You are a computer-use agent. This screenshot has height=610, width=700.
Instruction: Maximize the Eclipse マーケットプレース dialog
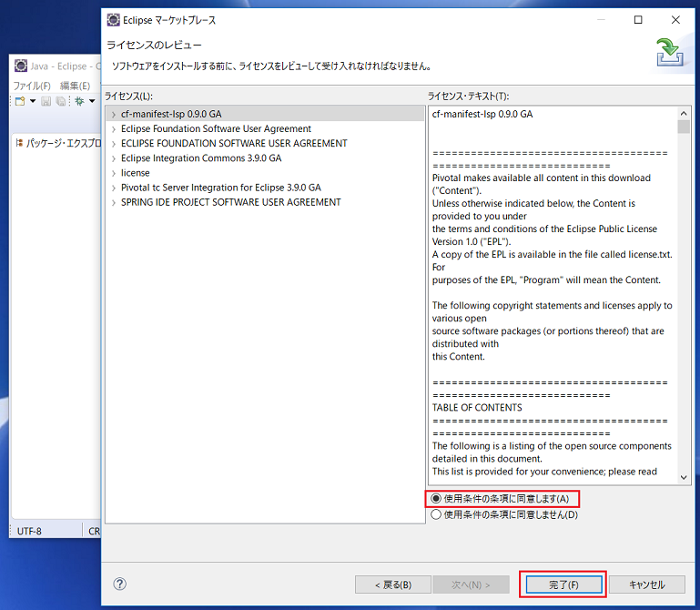click(x=638, y=20)
